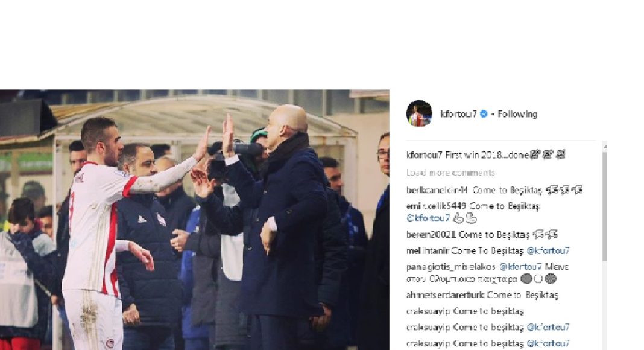
Task: Open ahmetserdarerturk commenter profile
Action: point(445,295)
